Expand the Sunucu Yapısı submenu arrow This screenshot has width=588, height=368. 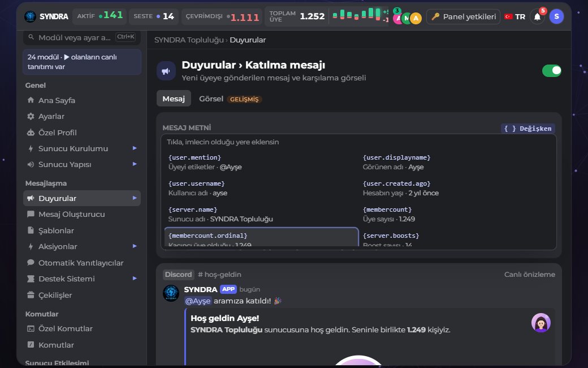click(x=135, y=164)
